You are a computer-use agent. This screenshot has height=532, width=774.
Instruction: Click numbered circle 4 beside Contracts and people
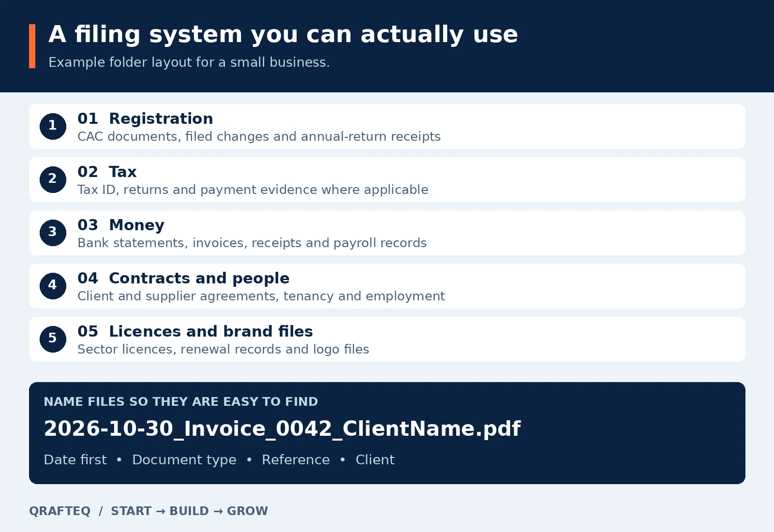[53, 286]
